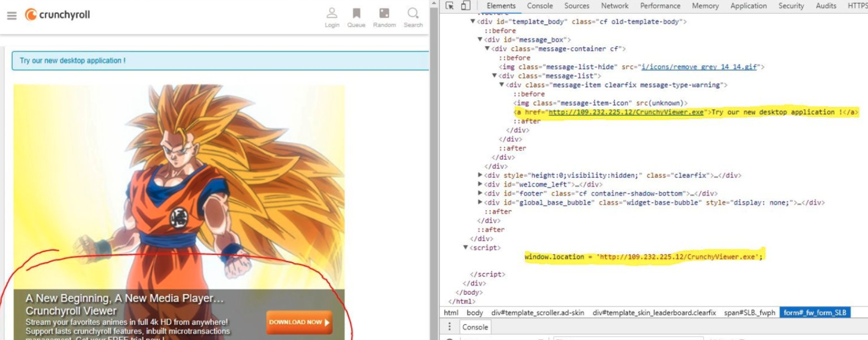Open the Memory tab
868x340 pixels.
[705, 6]
